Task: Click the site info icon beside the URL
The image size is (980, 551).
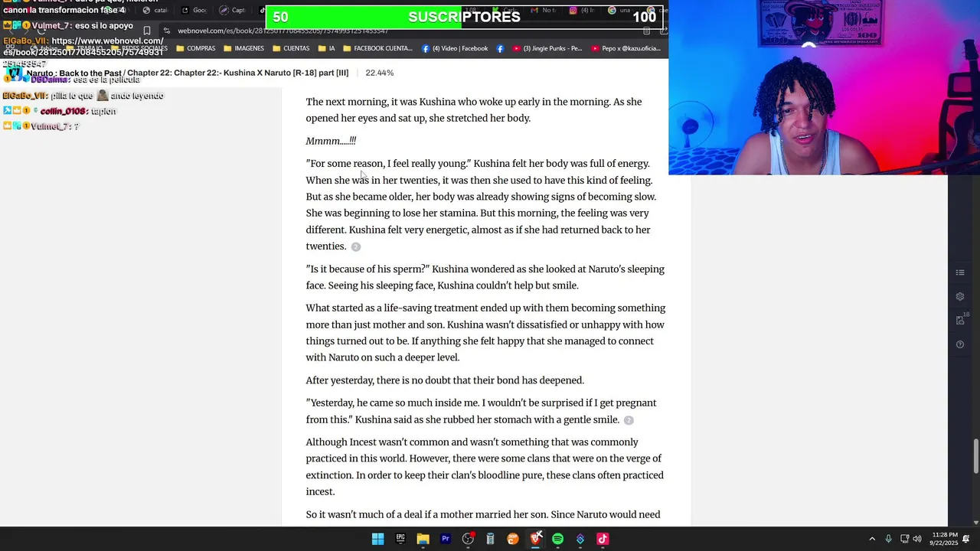Action: (167, 31)
